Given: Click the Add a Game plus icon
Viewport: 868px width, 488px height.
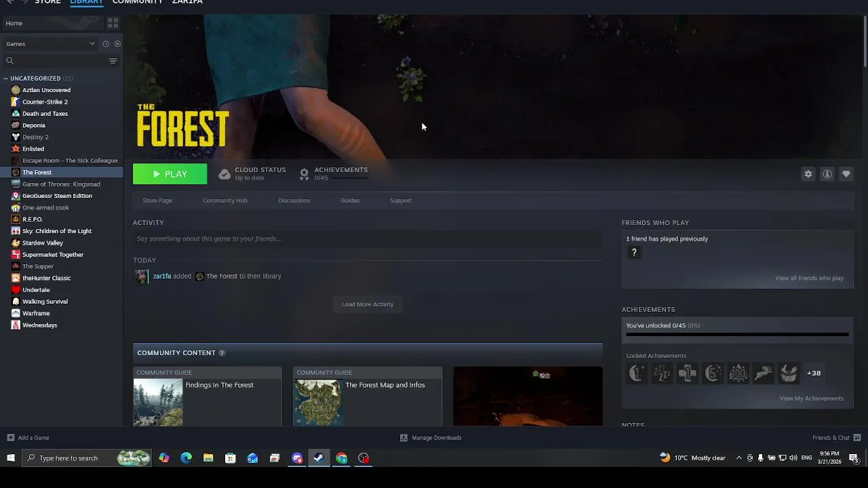Looking at the screenshot, I should tap(10, 438).
